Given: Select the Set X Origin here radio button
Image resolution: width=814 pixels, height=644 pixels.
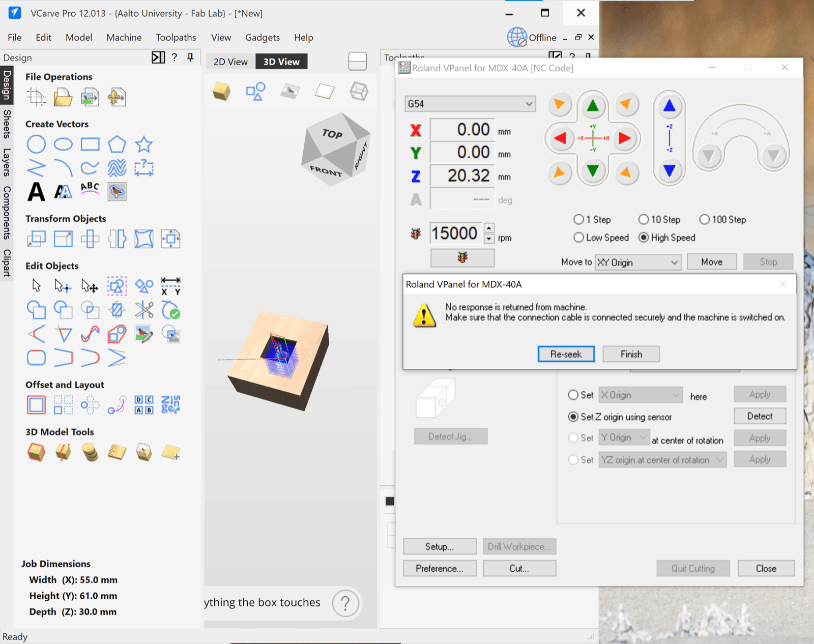Looking at the screenshot, I should [x=573, y=395].
